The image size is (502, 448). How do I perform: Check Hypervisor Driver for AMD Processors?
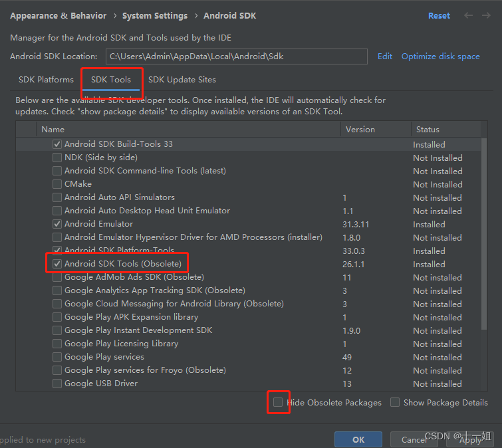[57, 237]
